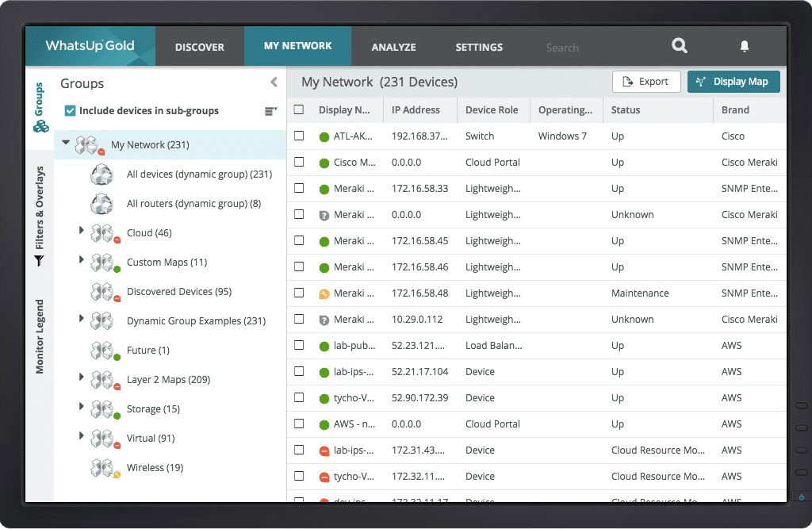This screenshot has width=812, height=529.
Task: Click the unknown status icon on the 10.29.0.112 row
Action: click(324, 320)
